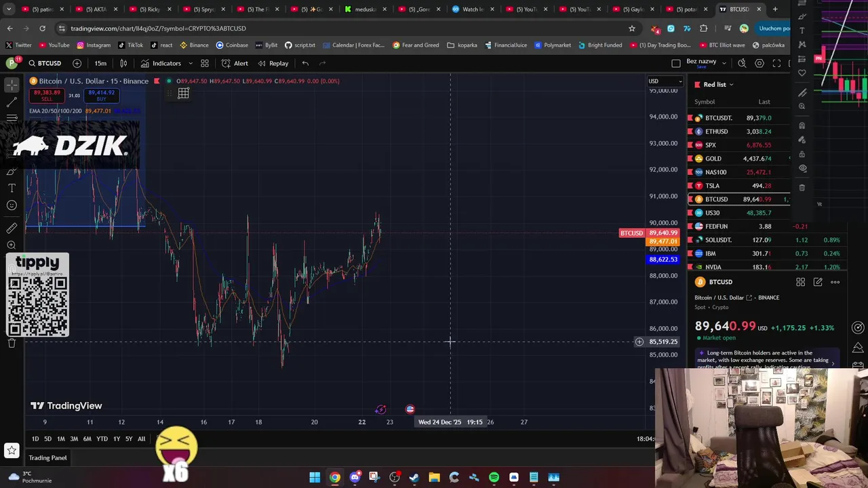The image size is (868, 488).
Task: Select ETHUSD in the watchlist
Action: [x=738, y=131]
